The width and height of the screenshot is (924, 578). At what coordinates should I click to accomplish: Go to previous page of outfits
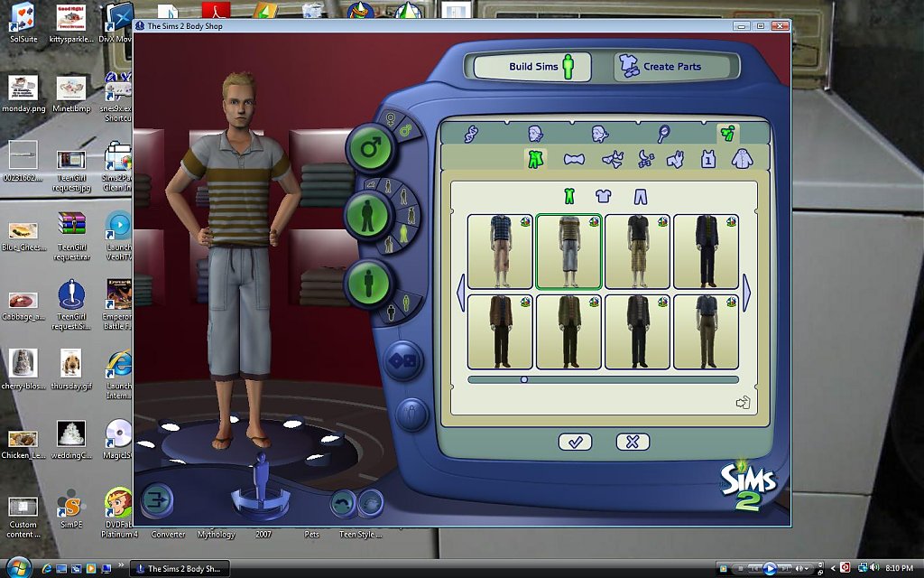460,294
